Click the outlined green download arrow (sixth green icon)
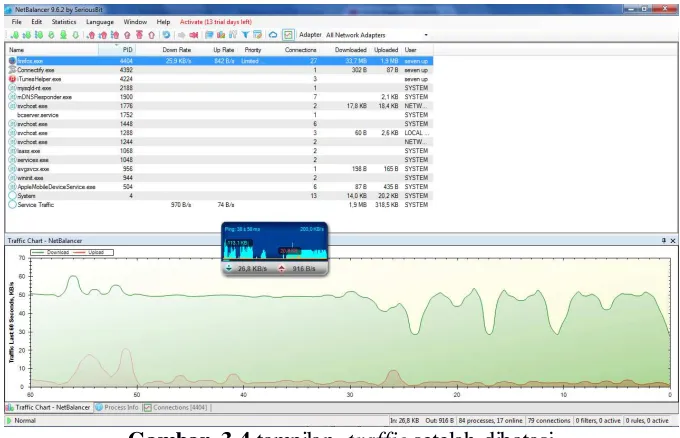This screenshot has width=680, height=438. coord(75,35)
